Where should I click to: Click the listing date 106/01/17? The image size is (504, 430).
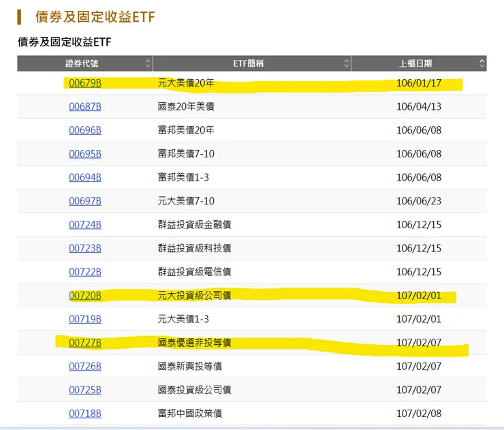click(x=419, y=83)
